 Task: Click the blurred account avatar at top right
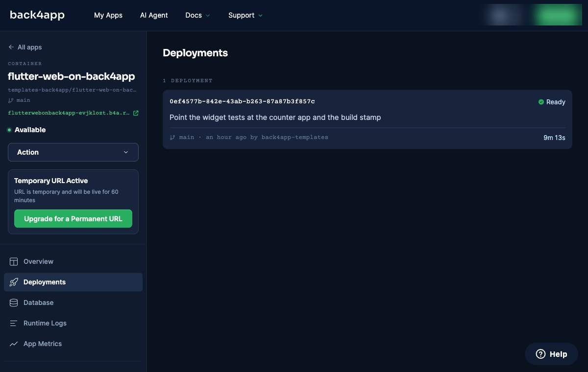click(500, 15)
